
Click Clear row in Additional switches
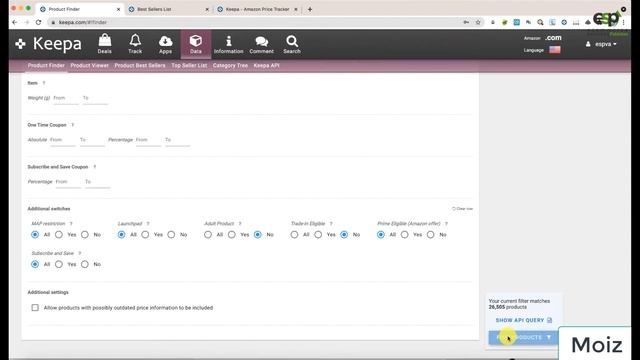(462, 209)
